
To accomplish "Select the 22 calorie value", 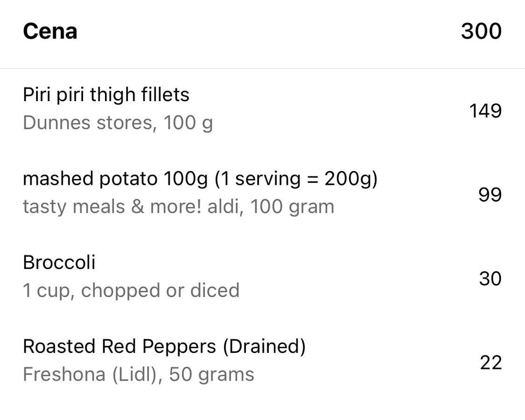I will click(491, 363).
